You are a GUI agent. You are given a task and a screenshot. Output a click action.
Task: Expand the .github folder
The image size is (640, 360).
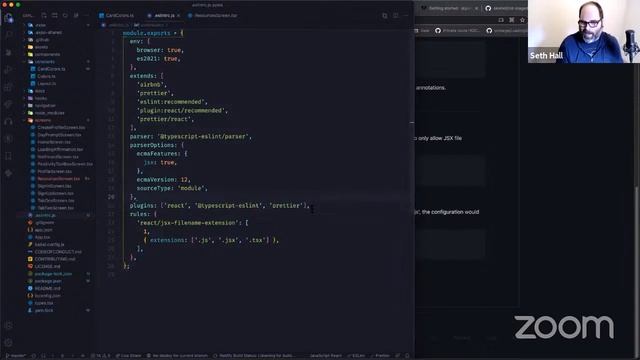click(42, 40)
